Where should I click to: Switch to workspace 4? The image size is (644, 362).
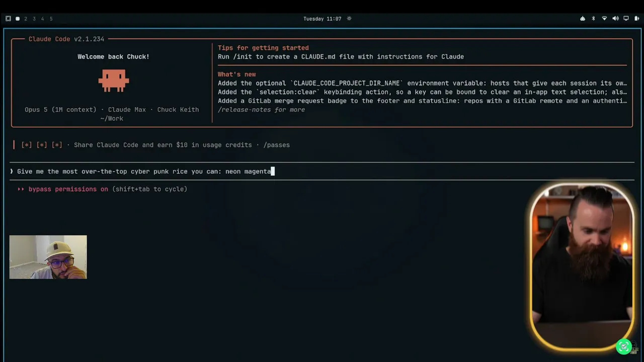[42, 19]
